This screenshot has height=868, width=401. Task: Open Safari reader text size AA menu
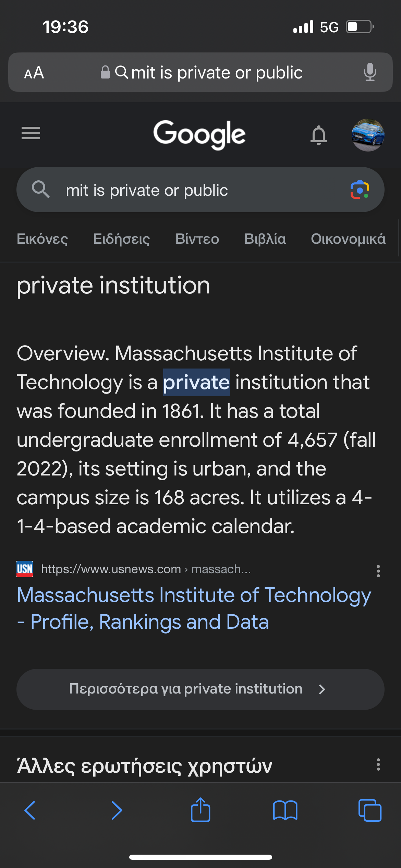click(34, 73)
